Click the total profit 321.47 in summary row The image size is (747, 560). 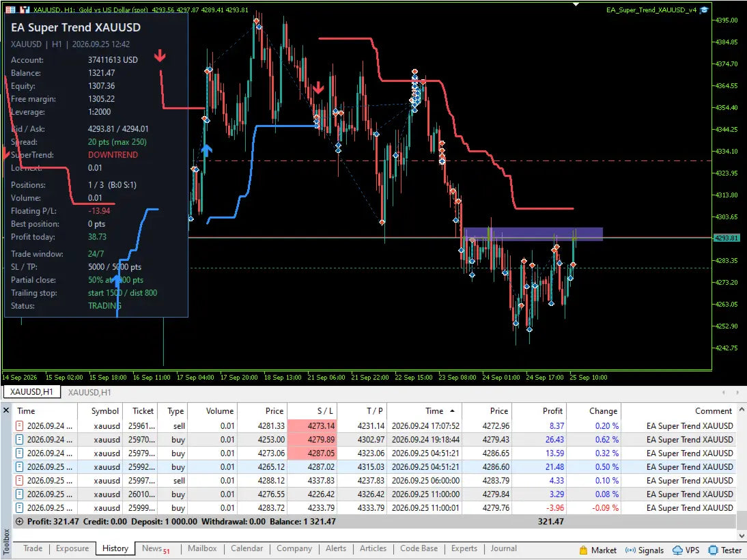click(x=551, y=521)
